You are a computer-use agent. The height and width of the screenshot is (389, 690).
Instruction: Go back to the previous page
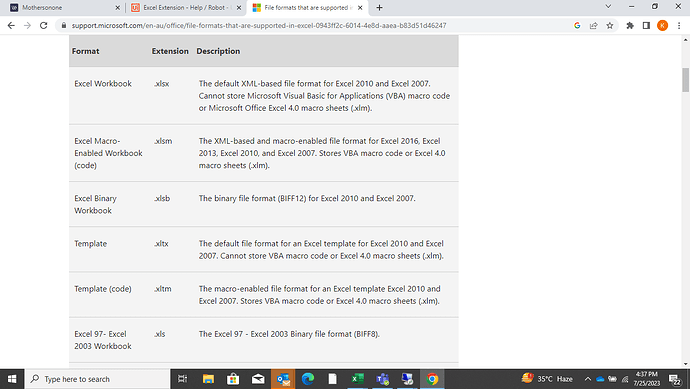coord(11,26)
